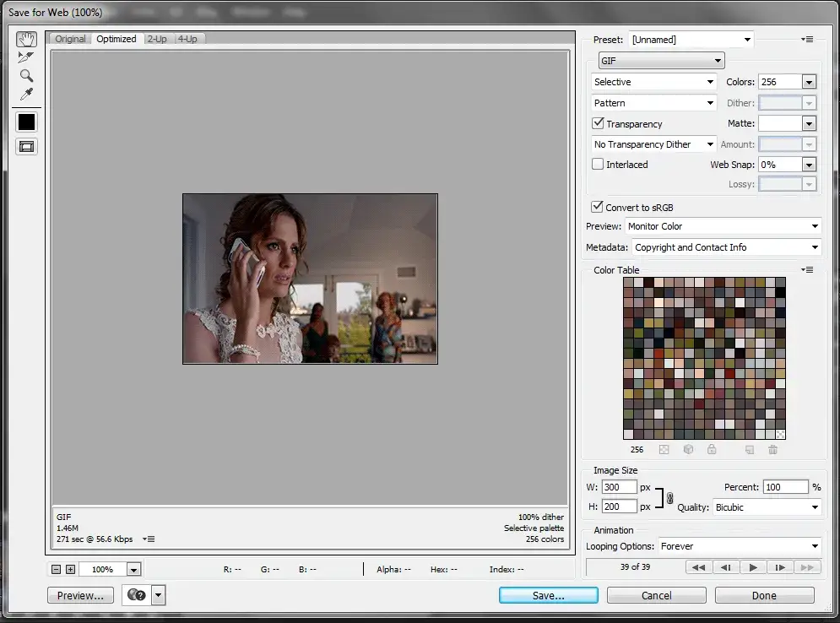The image size is (840, 623).
Task: Click the Done button
Action: (x=763, y=595)
